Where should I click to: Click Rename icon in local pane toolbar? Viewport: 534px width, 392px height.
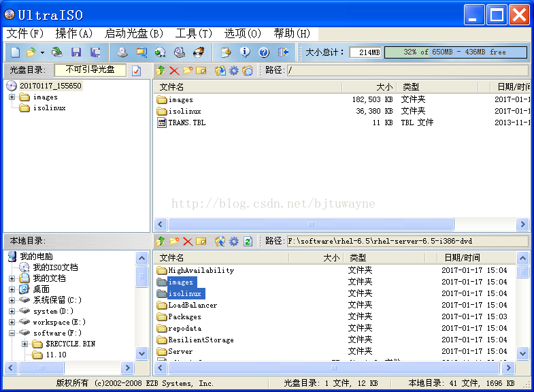click(201, 242)
